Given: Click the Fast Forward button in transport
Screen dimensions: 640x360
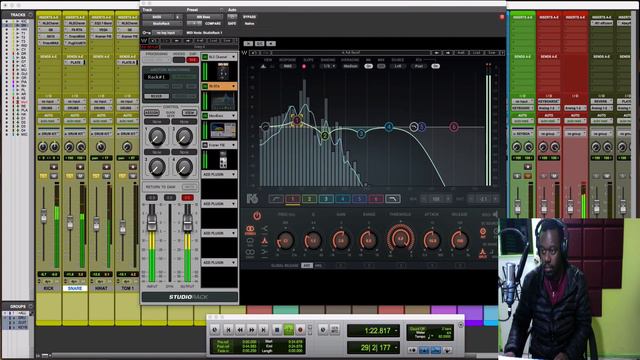Looking at the screenshot, I should coord(252,329).
